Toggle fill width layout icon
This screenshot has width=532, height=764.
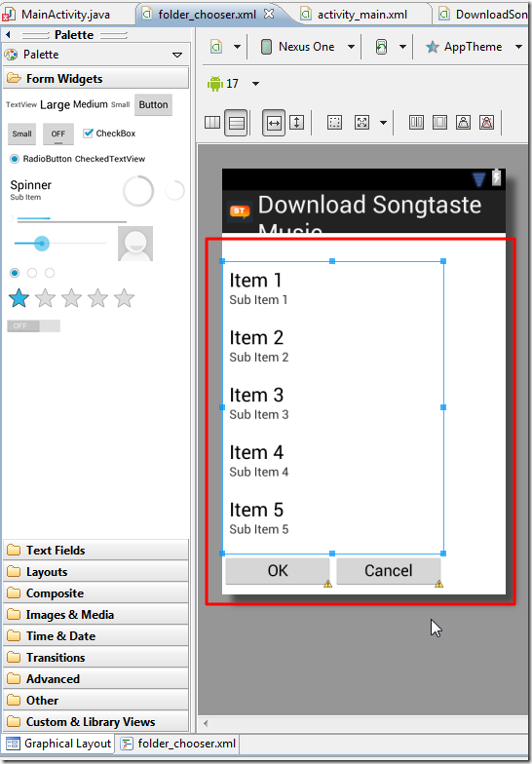pos(274,123)
